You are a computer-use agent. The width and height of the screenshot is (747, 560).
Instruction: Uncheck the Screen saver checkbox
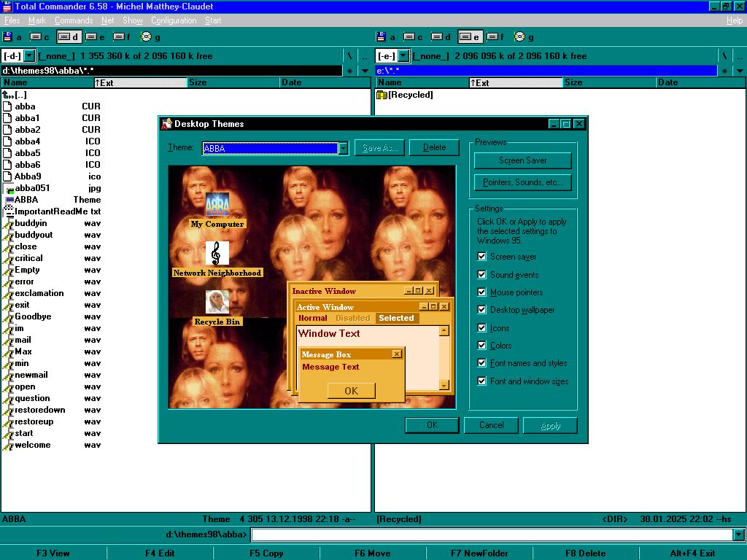pos(481,257)
